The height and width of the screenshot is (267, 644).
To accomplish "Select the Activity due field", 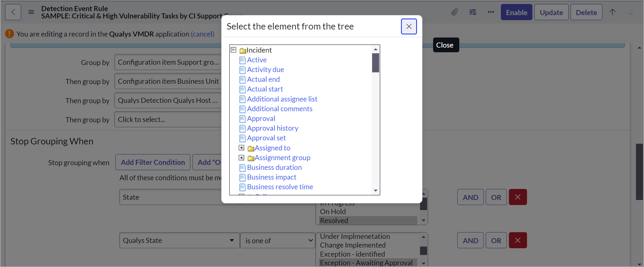I will tap(266, 70).
